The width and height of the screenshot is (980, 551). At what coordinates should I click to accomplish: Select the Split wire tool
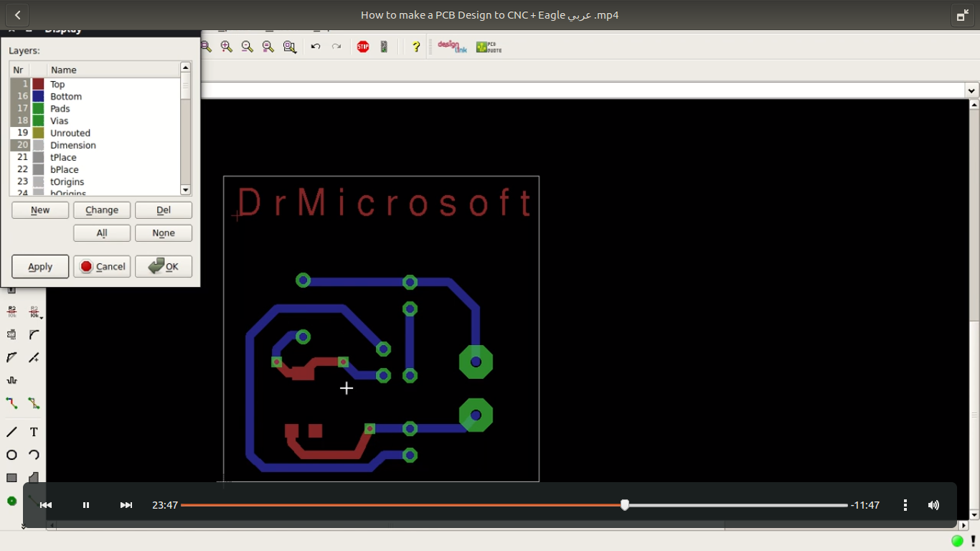pyautogui.click(x=12, y=357)
